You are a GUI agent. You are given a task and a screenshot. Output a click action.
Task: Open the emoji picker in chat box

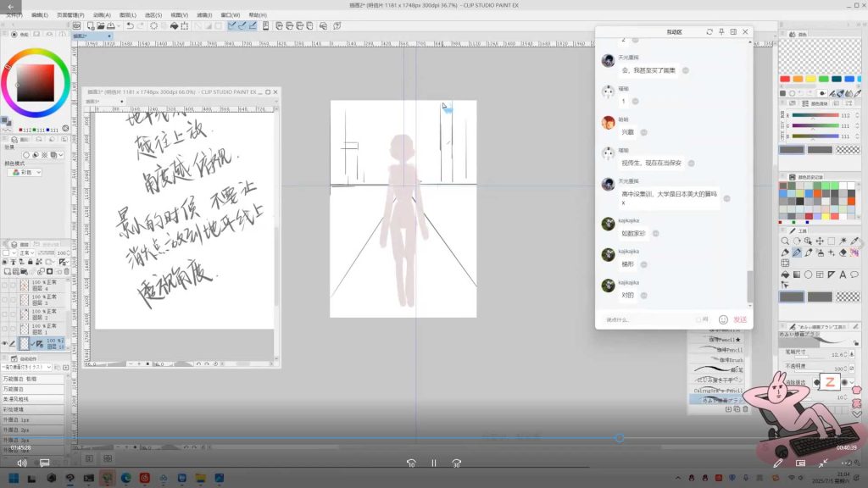[723, 319]
